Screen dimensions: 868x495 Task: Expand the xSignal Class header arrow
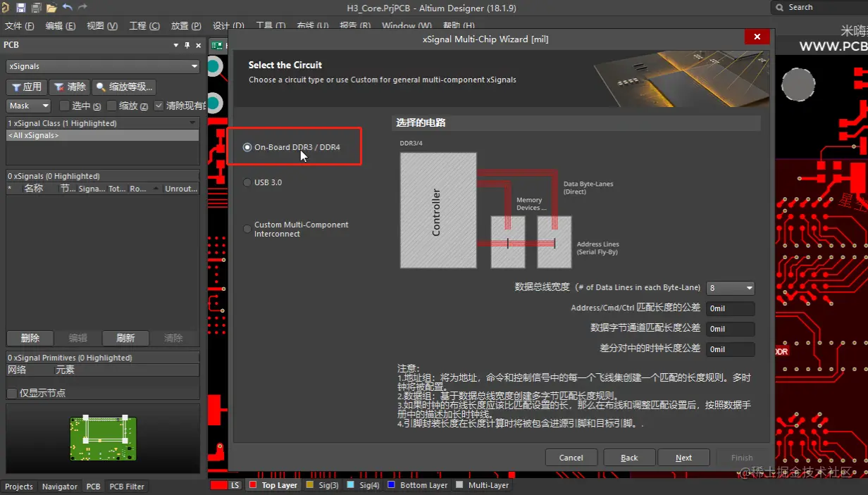(x=193, y=123)
